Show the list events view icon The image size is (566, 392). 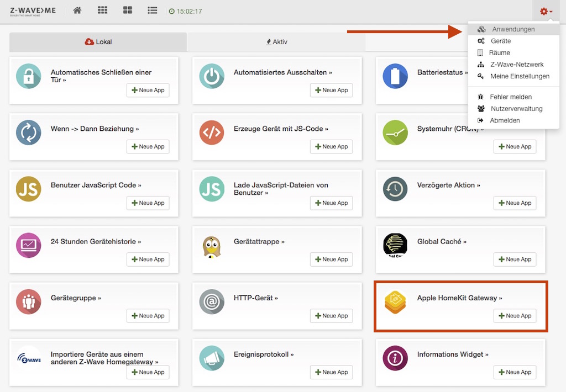coord(153,10)
